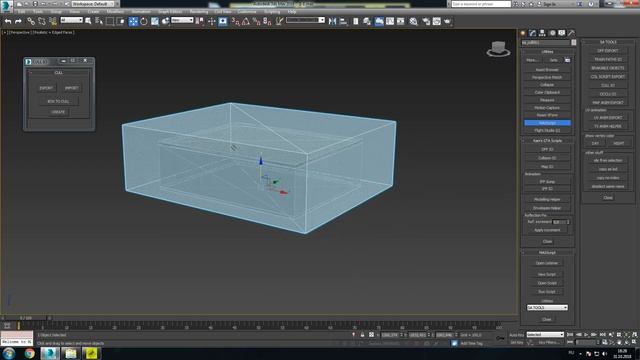Open the named selection sets dropdown
The image size is (640, 360).
pos(305,20)
